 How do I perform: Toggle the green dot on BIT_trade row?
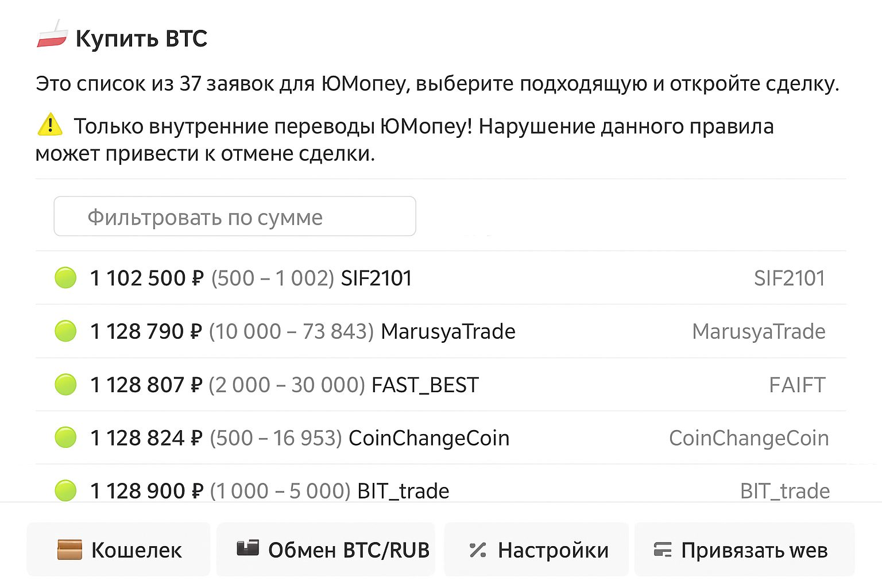(x=65, y=490)
